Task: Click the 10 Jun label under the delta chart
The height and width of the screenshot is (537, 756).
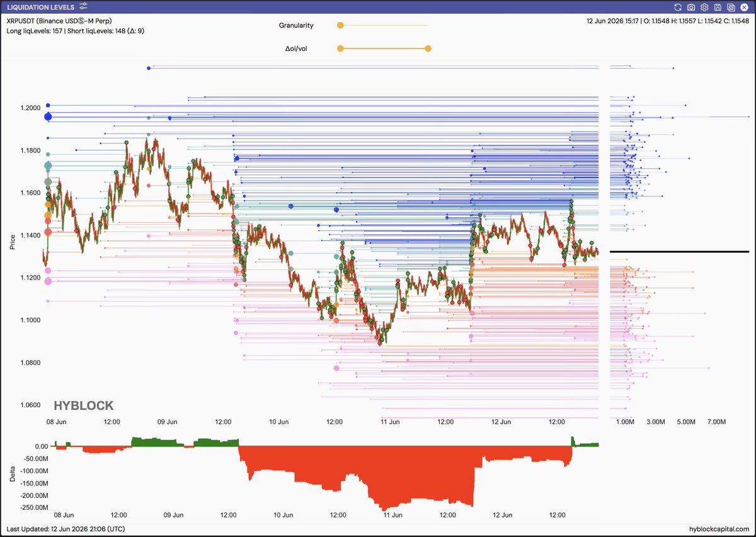Action: (x=283, y=515)
